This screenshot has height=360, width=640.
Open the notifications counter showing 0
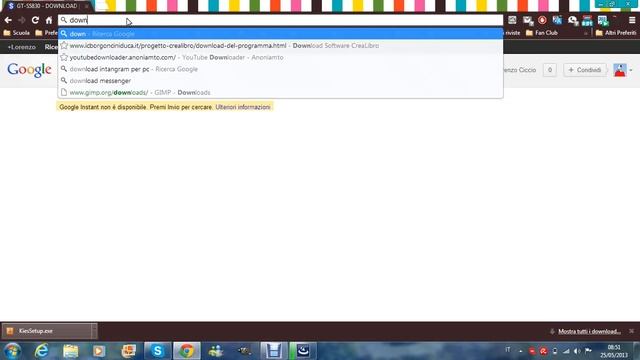point(550,70)
